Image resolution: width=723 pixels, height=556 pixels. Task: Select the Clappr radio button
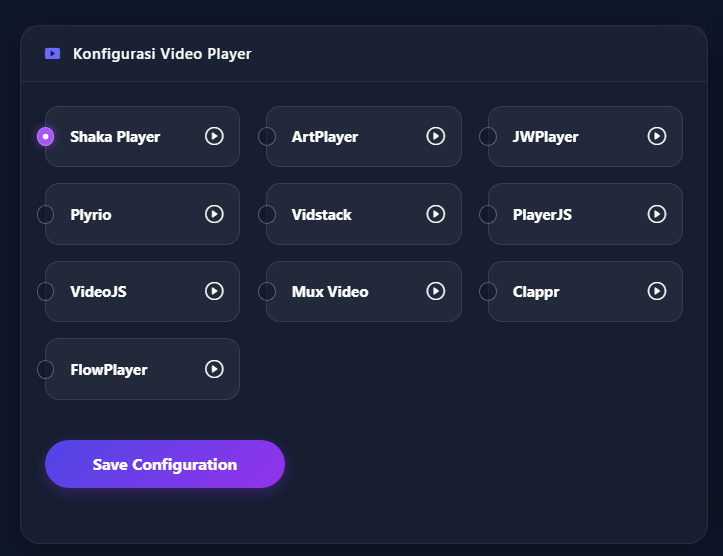click(x=488, y=291)
